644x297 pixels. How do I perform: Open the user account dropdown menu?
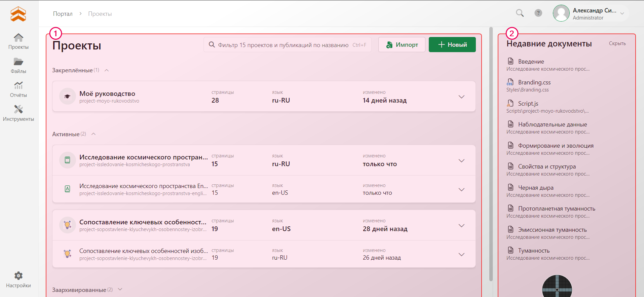pyautogui.click(x=622, y=13)
